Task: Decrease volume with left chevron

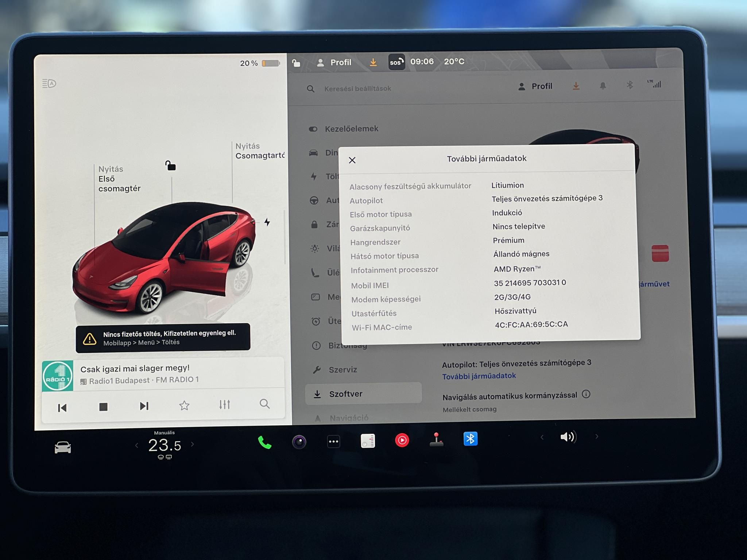Action: click(x=542, y=437)
